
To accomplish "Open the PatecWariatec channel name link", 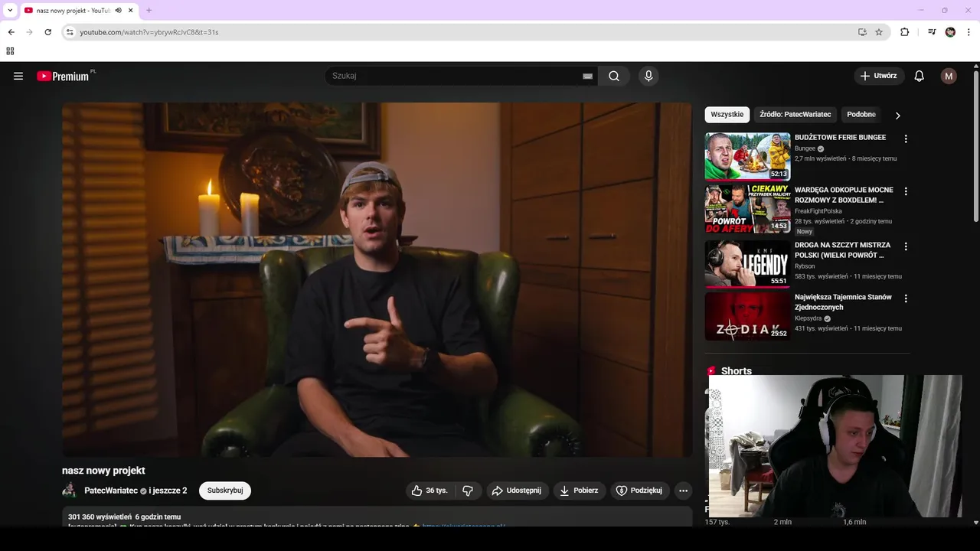I will click(111, 491).
